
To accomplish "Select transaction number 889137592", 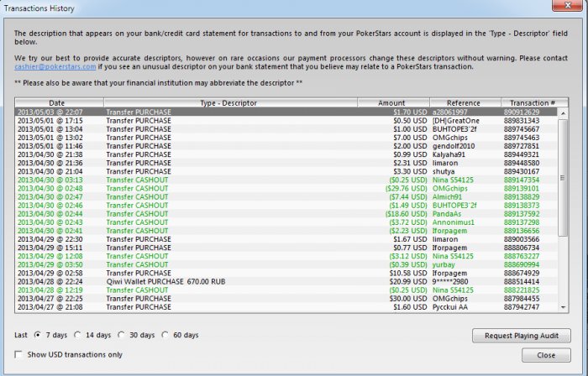I will coord(522,214).
